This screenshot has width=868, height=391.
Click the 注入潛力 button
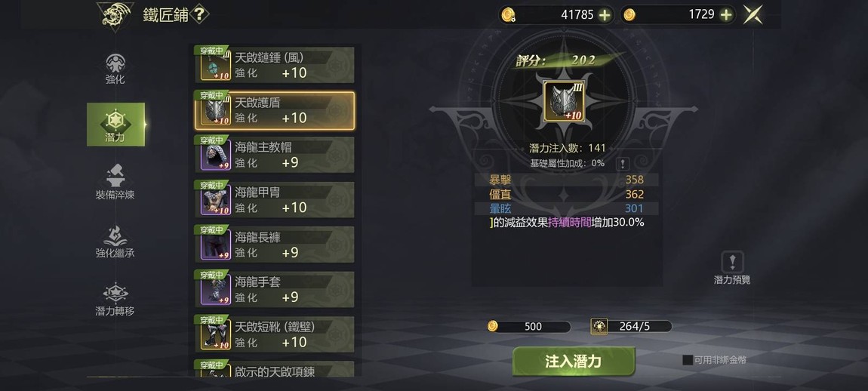point(574,362)
